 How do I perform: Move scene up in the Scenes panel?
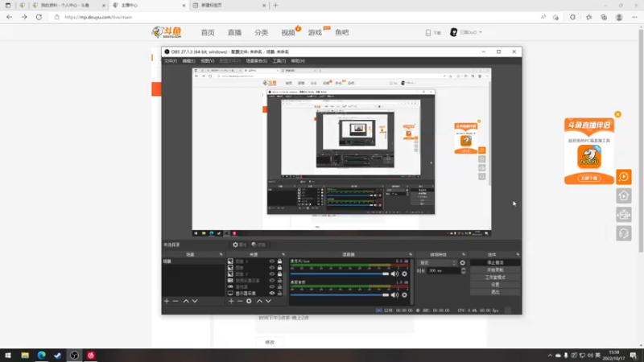186,301
